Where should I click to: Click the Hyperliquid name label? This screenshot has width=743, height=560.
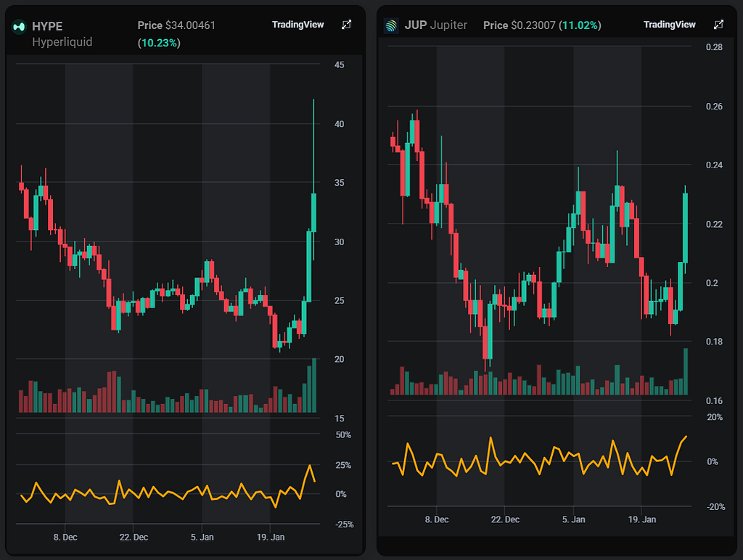click(x=62, y=42)
